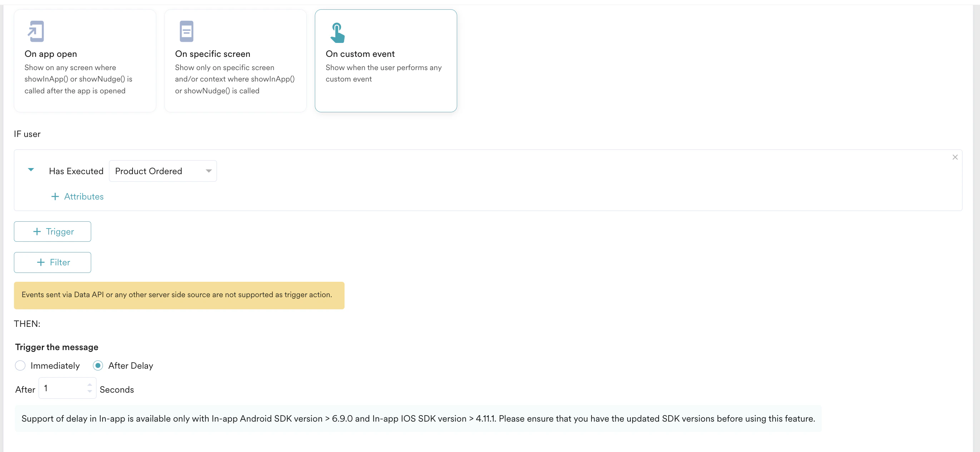Open the Product Ordered event dropdown

(163, 171)
